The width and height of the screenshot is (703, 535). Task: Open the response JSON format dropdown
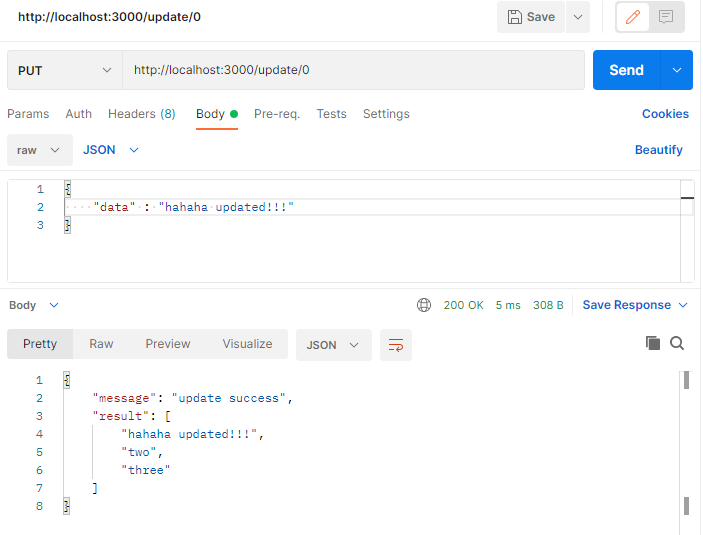coord(334,345)
